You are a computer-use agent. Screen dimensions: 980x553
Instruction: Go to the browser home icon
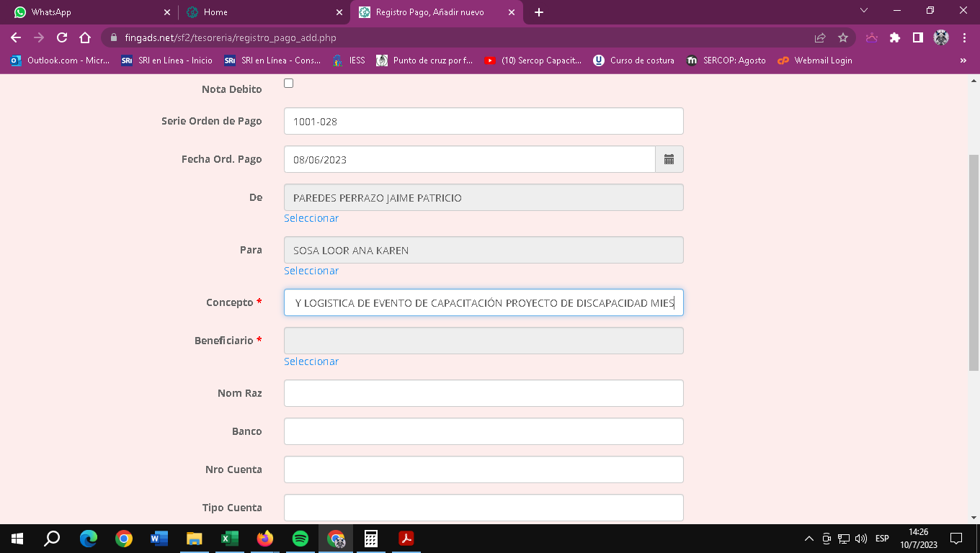tap(85, 37)
